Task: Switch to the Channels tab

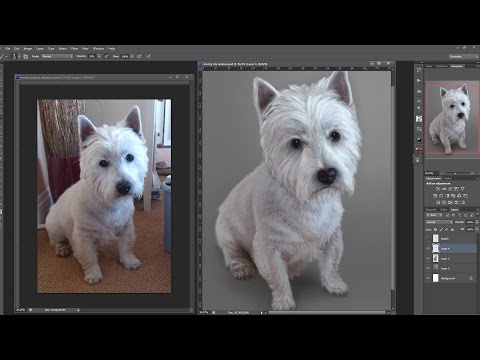Action: click(431, 210)
